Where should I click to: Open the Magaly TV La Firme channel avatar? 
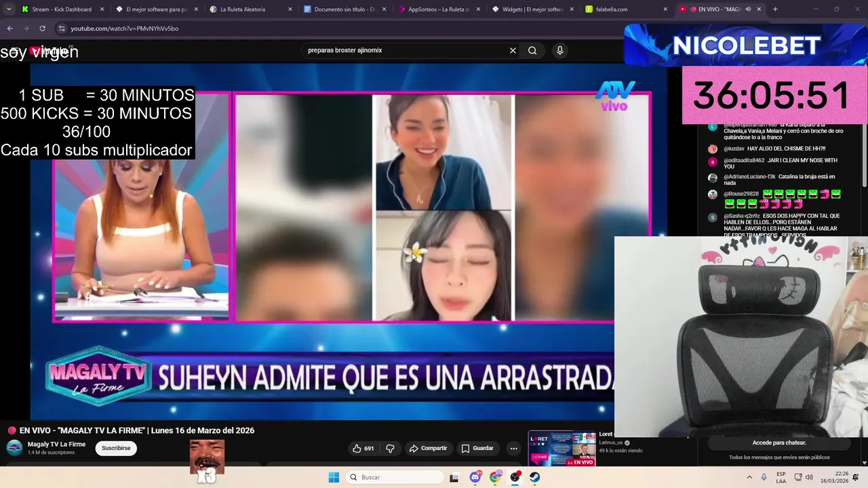(14, 448)
